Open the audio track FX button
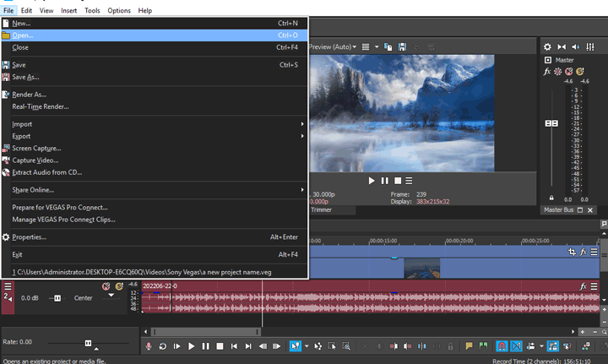The height and width of the screenshot is (364, 608). (583, 286)
